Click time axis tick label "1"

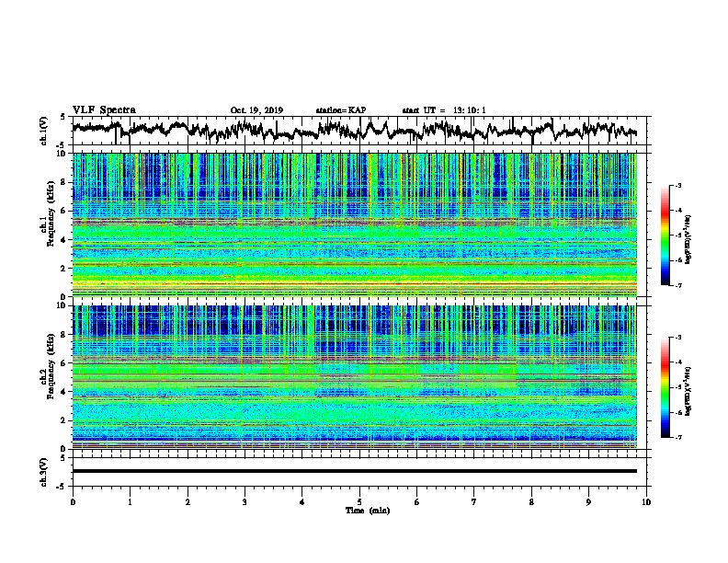(130, 501)
